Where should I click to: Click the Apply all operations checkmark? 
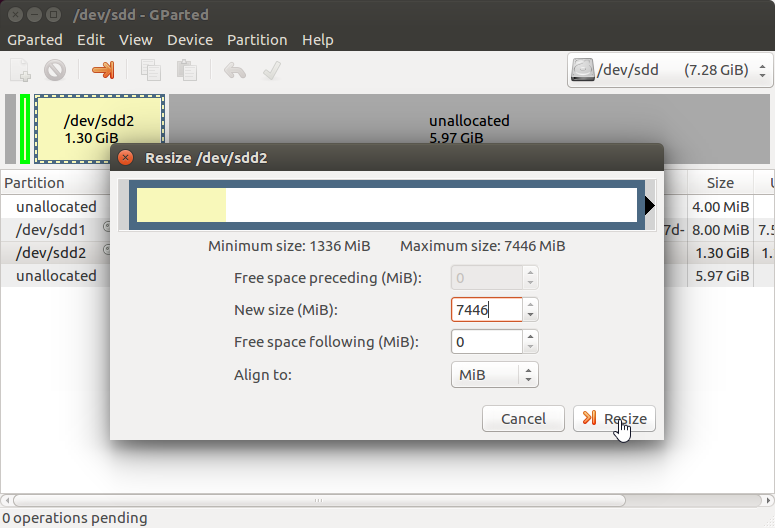click(272, 70)
